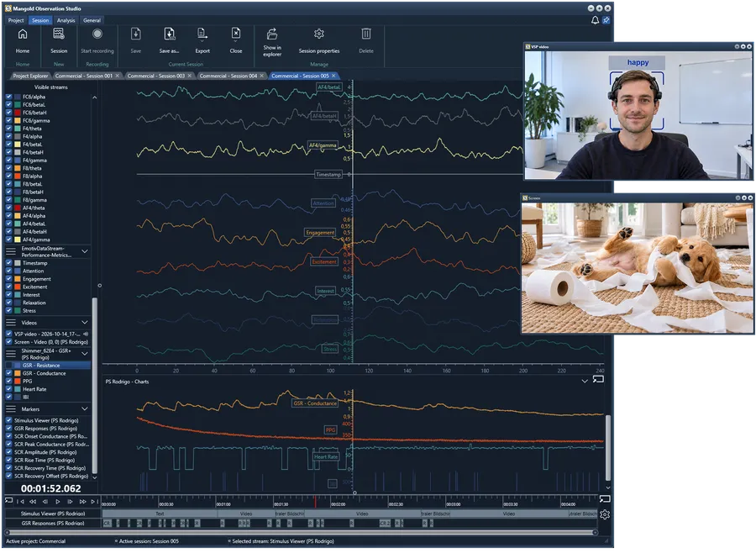The image size is (756, 553).
Task: Click the red playhead on the timecode ruler
Action: (x=315, y=502)
